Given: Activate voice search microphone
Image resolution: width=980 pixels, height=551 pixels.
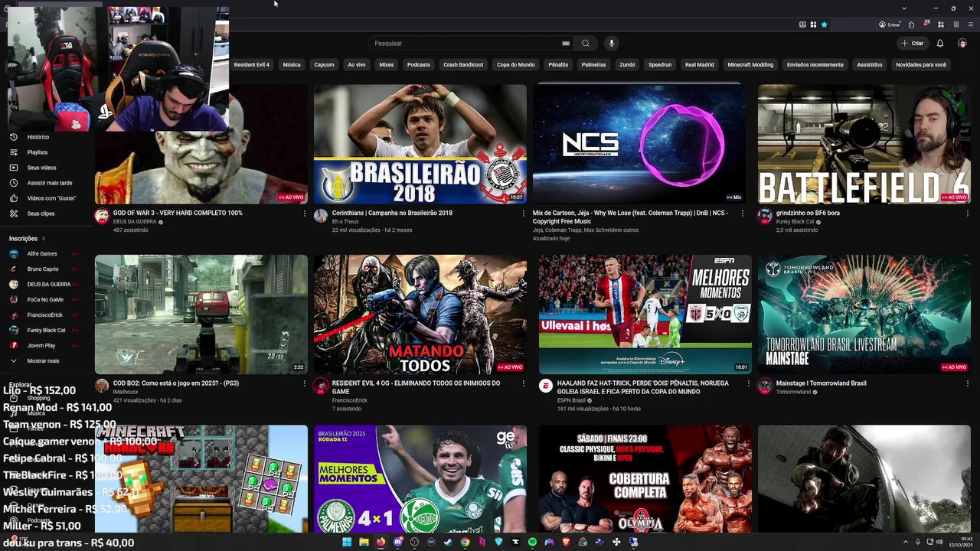Looking at the screenshot, I should 611,44.
